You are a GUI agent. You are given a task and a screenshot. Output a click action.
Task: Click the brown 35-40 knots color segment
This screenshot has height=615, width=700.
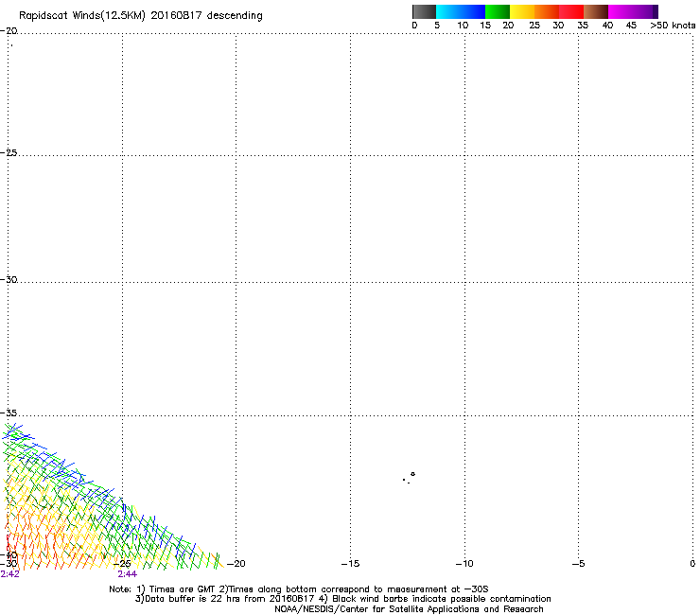point(596,11)
